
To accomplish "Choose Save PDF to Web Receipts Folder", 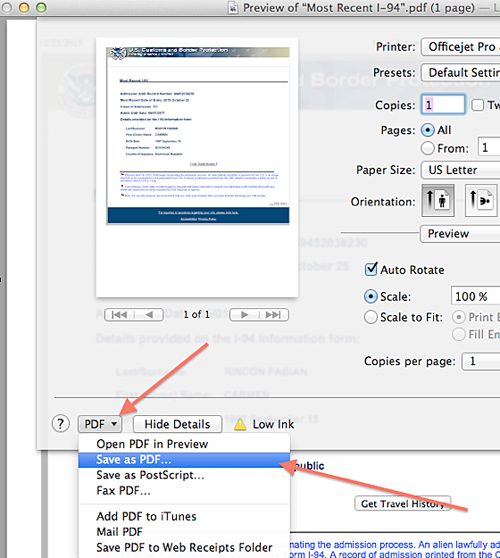I will [x=184, y=547].
